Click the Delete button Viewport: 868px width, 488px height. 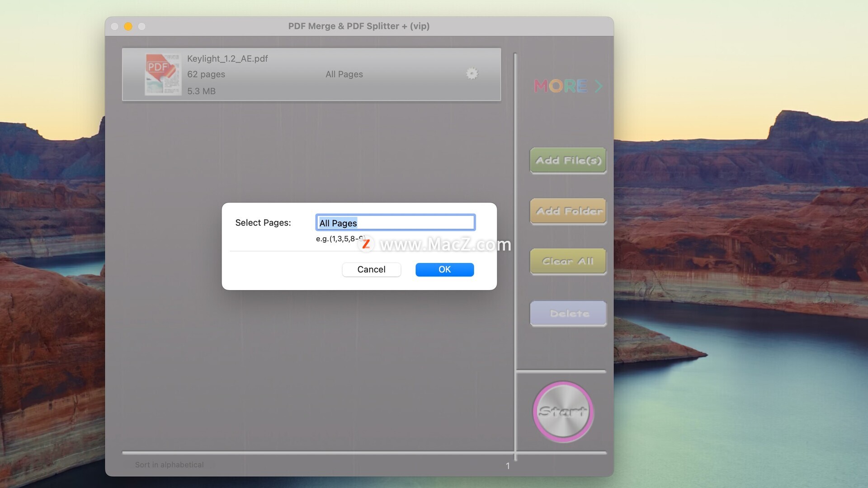pyautogui.click(x=568, y=313)
